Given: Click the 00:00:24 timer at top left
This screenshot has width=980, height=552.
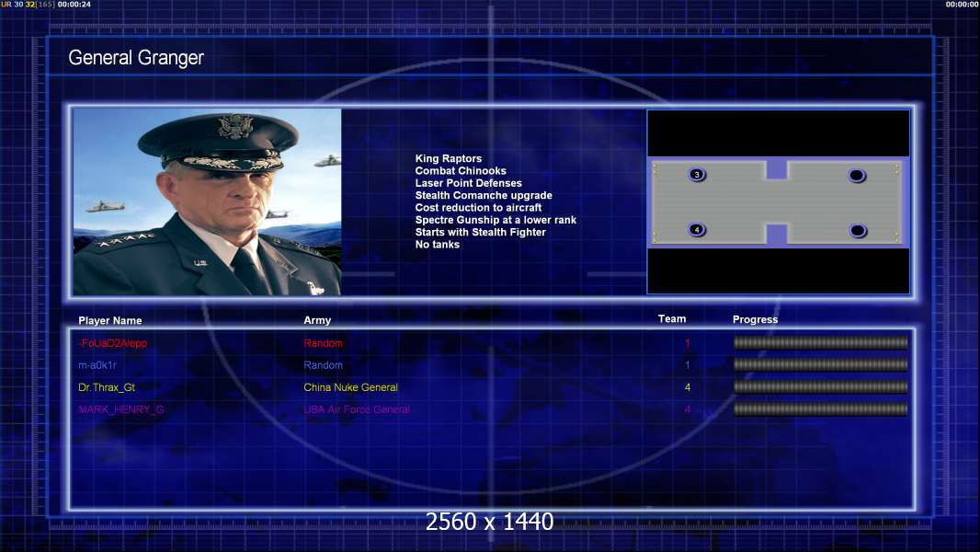Looking at the screenshot, I should (x=74, y=5).
